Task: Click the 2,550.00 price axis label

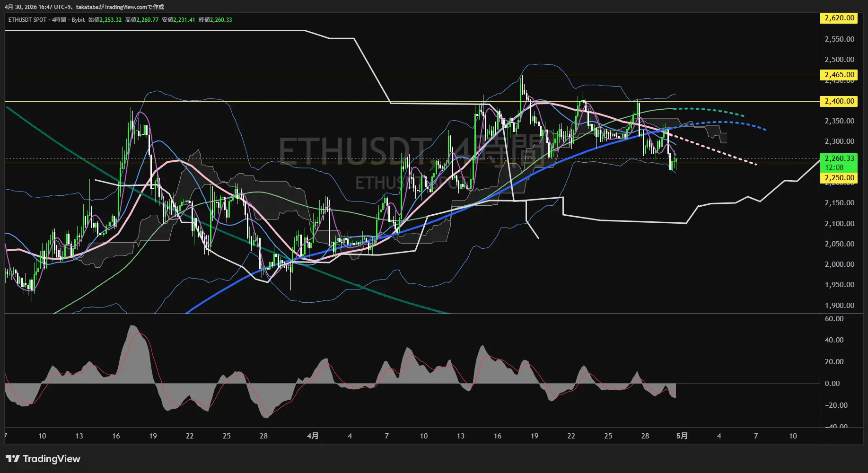Action: (x=839, y=39)
